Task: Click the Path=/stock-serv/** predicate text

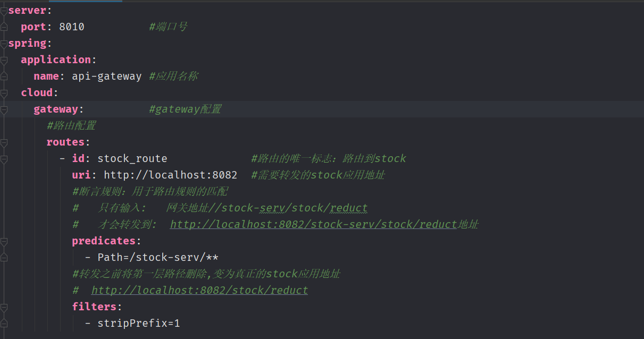Action: pyautogui.click(x=157, y=258)
